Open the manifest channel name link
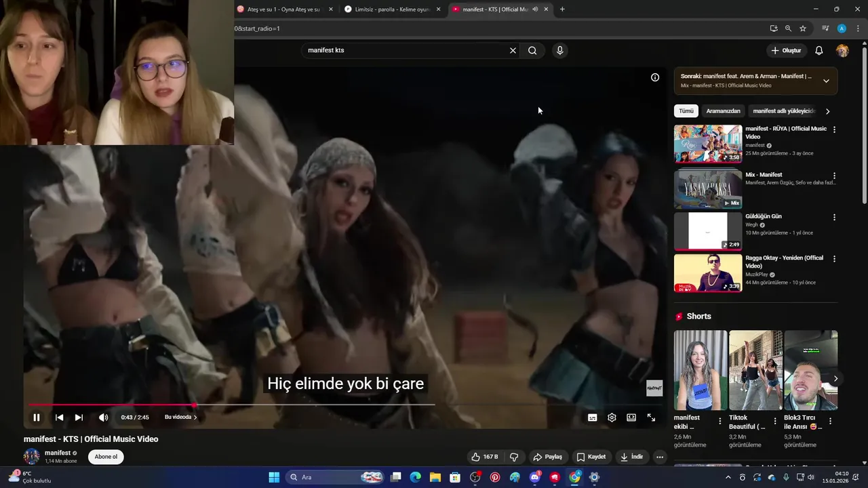 tap(58, 453)
